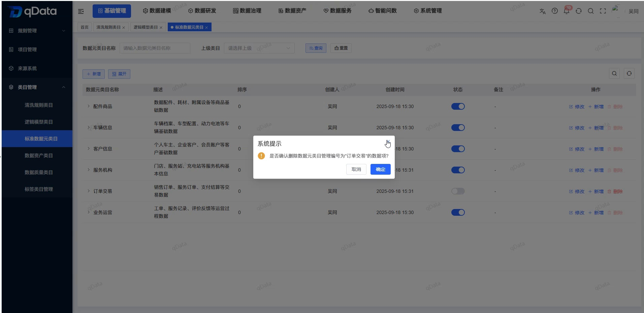Select 数据质量类目 in the sidebar
The image size is (644, 313).
coord(37,172)
